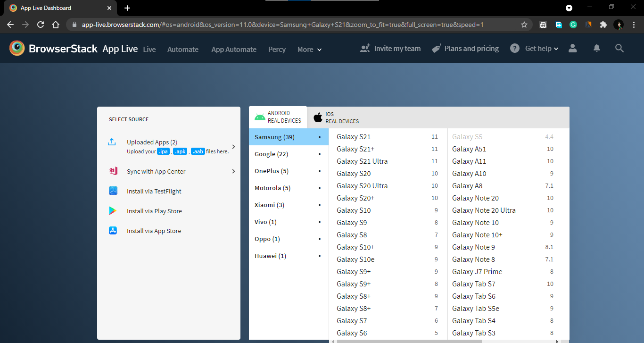This screenshot has width=644, height=343.
Task: Expand the Huawei (1) device list
Action: click(289, 256)
